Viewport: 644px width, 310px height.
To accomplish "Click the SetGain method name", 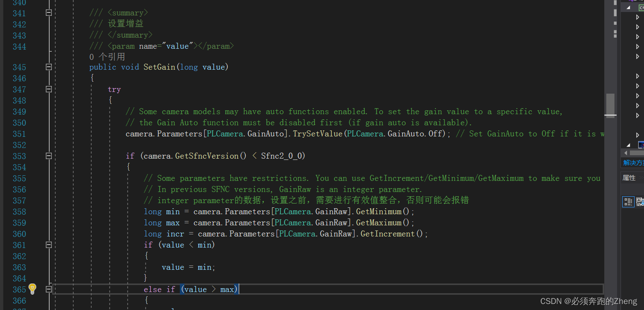I will [x=159, y=67].
